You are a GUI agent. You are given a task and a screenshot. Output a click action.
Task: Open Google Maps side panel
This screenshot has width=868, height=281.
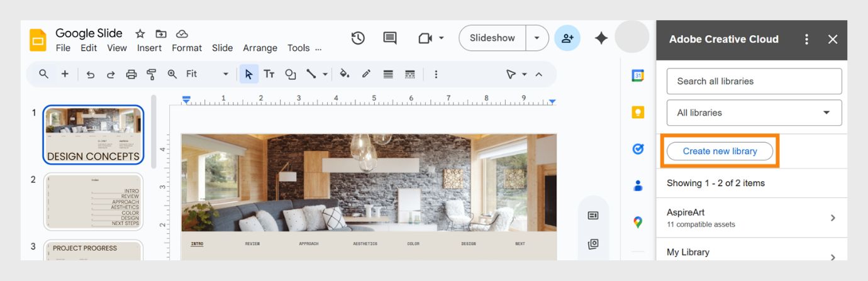coord(638,222)
